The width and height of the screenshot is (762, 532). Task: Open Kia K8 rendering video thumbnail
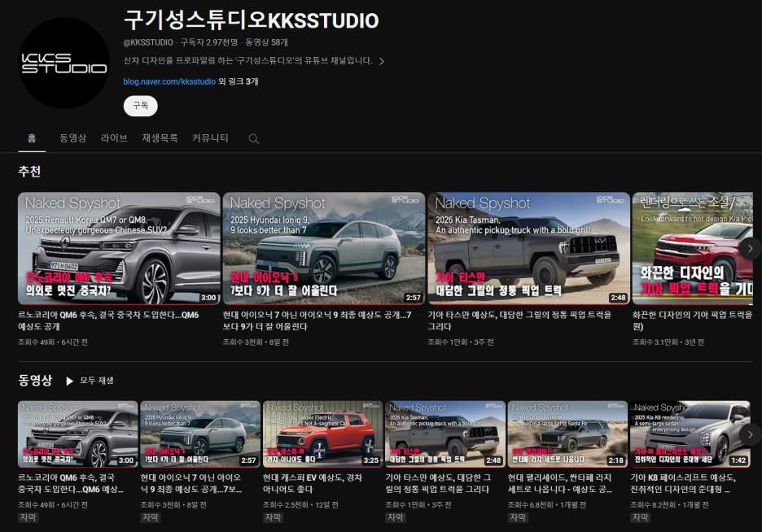[x=690, y=434]
